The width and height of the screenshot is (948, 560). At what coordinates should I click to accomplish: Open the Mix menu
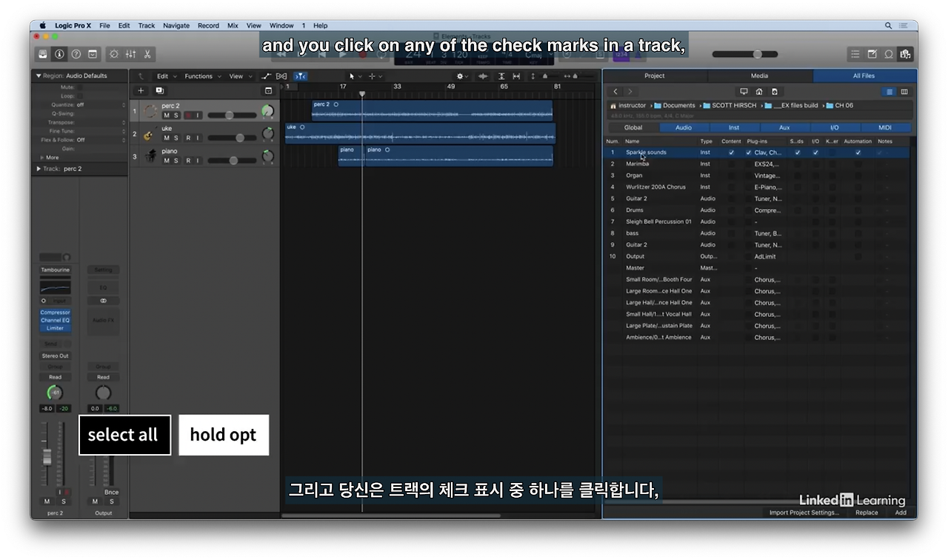(x=233, y=25)
